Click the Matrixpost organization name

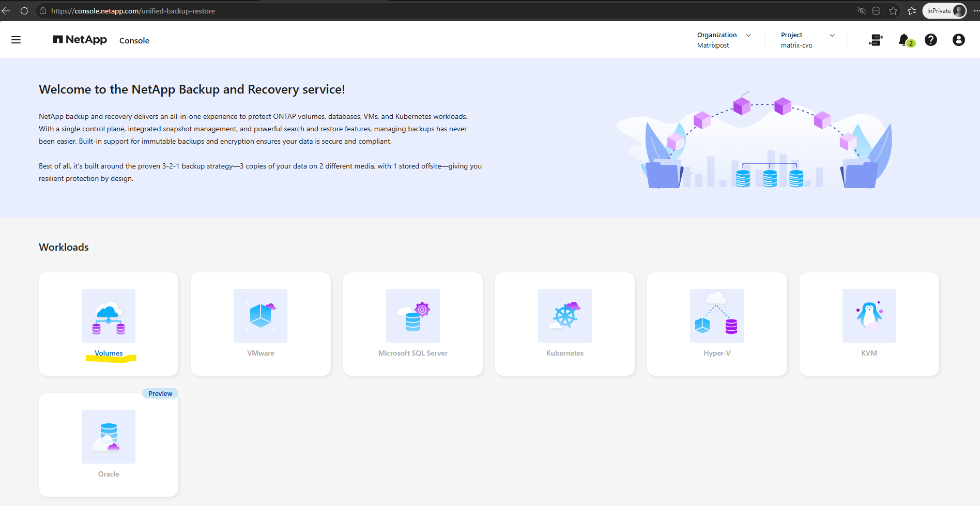(x=713, y=45)
